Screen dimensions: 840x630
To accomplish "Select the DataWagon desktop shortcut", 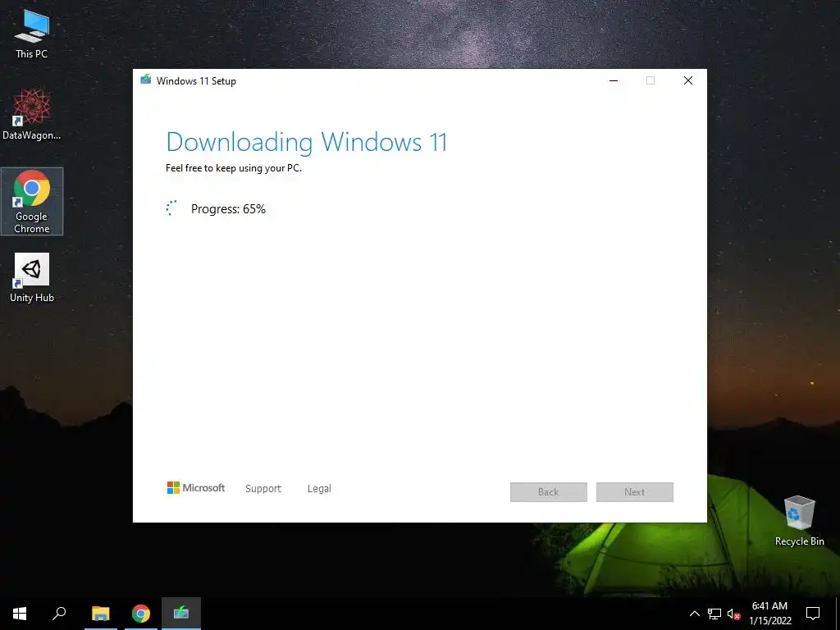I will [32, 115].
